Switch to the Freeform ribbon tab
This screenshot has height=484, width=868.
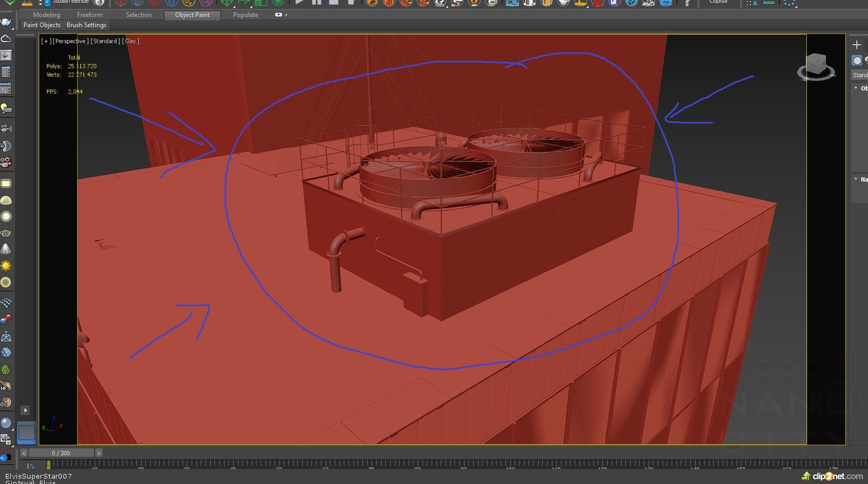90,15
